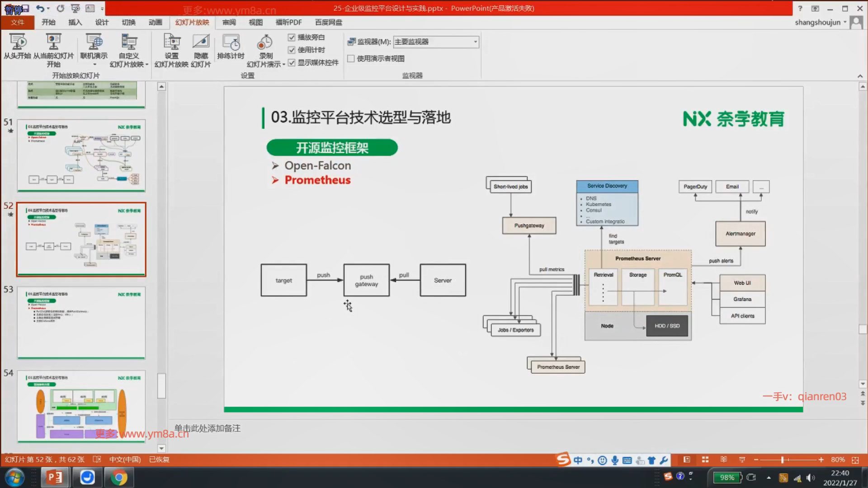Click 从头开始 slideshow icon

pos(18,42)
